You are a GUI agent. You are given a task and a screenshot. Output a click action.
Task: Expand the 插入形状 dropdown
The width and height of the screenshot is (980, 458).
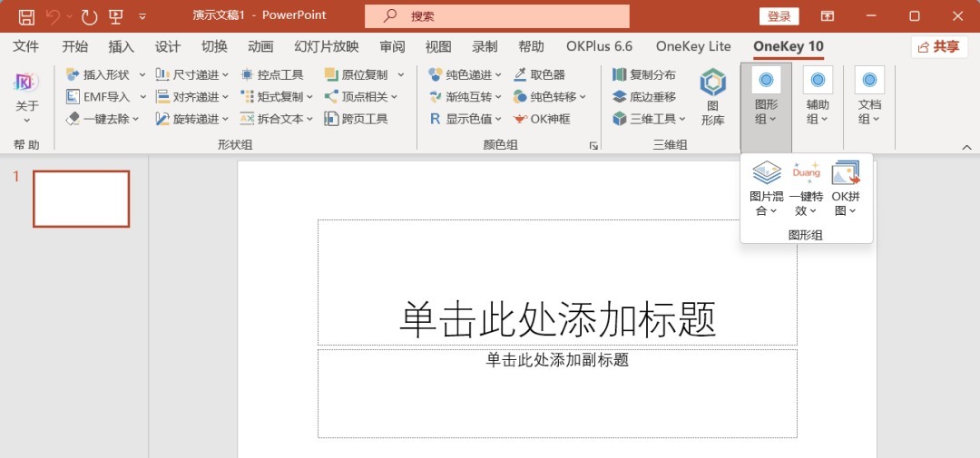coord(142,74)
